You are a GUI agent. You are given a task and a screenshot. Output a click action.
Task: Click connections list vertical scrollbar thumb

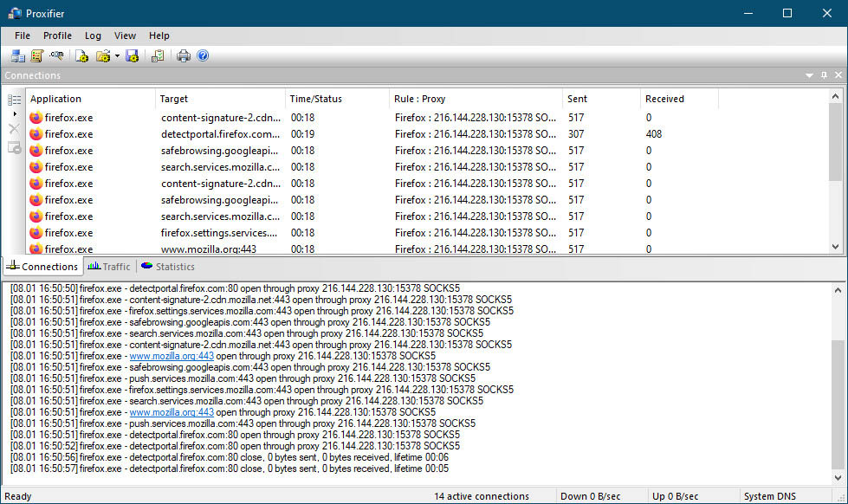coord(835,143)
